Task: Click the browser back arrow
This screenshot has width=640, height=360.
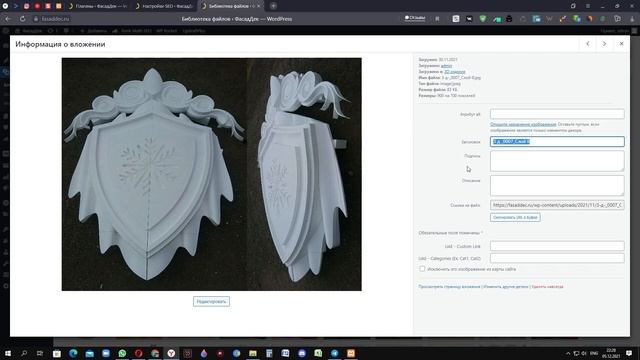Action: (x=8, y=19)
